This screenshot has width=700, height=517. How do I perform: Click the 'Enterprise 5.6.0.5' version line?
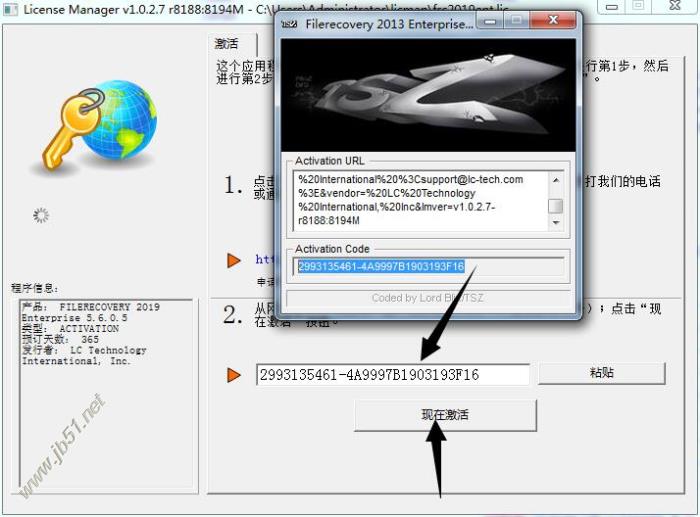click(x=75, y=318)
